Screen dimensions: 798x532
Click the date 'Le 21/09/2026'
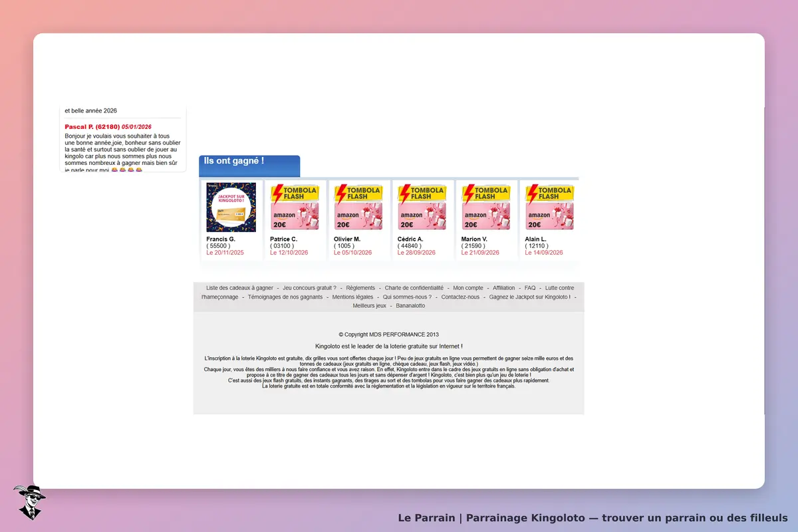(481, 253)
